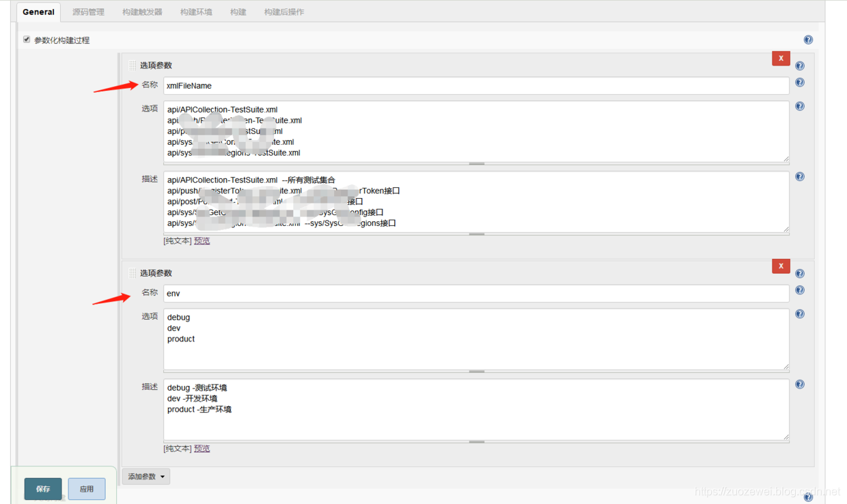
Task: Click 预览 link under env description
Action: point(202,449)
